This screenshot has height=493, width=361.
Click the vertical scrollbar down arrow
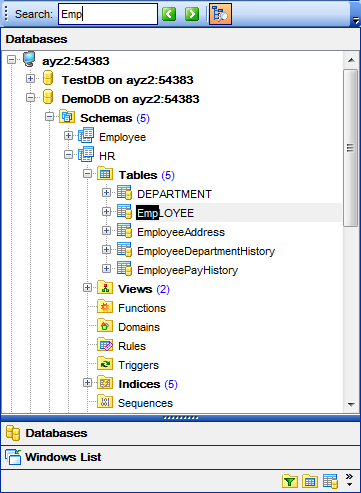click(351, 405)
